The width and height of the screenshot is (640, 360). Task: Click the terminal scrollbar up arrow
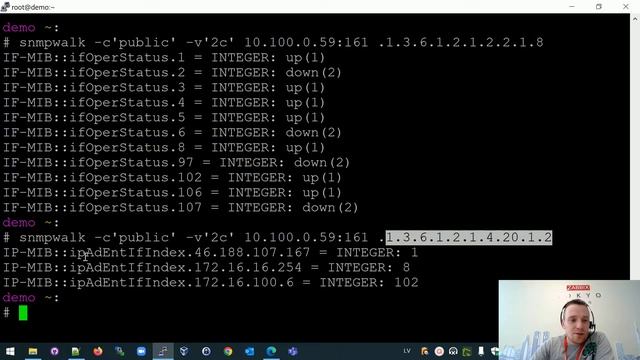[x=635, y=19]
